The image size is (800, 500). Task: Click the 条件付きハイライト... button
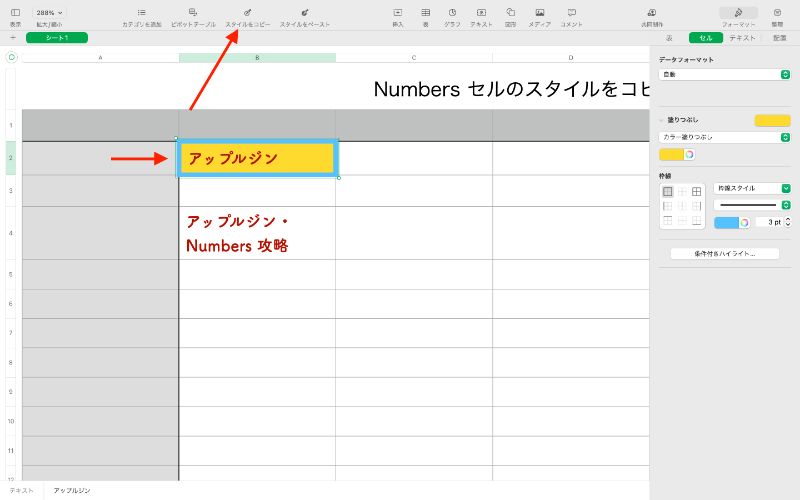click(x=724, y=254)
